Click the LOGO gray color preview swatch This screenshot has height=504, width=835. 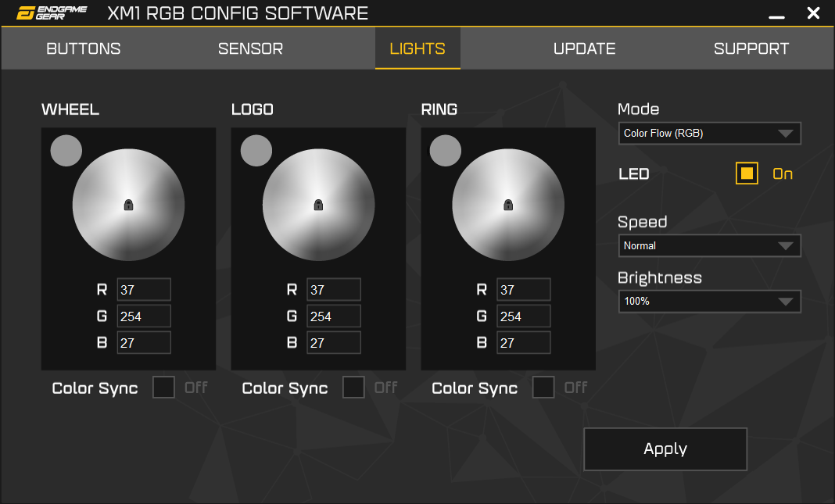[256, 151]
